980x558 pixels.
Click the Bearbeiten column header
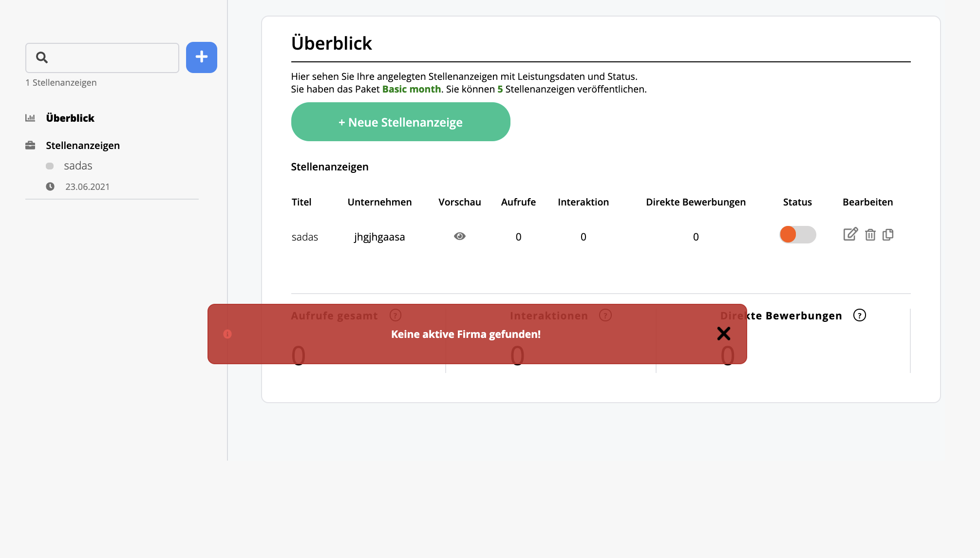pos(868,202)
